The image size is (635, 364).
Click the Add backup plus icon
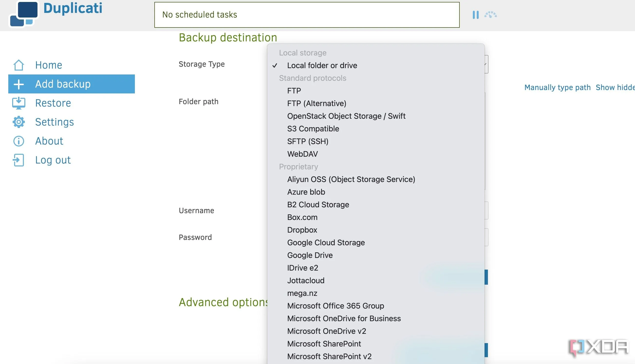[19, 84]
